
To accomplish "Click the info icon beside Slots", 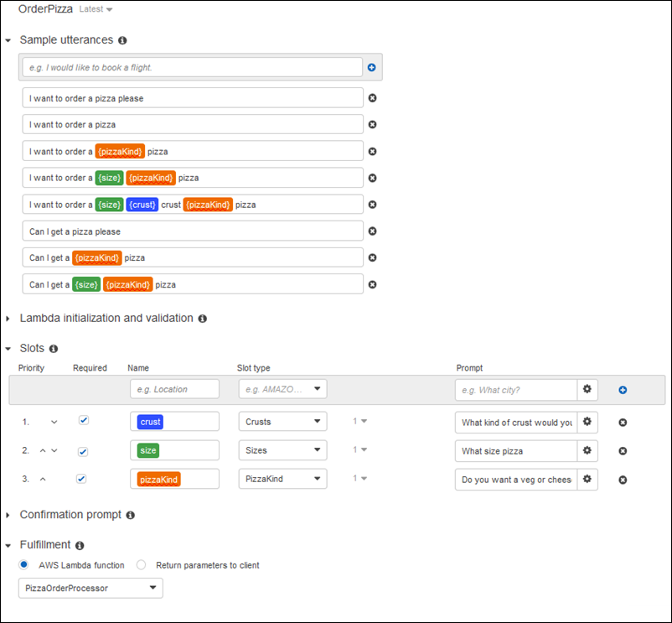I will (x=53, y=348).
